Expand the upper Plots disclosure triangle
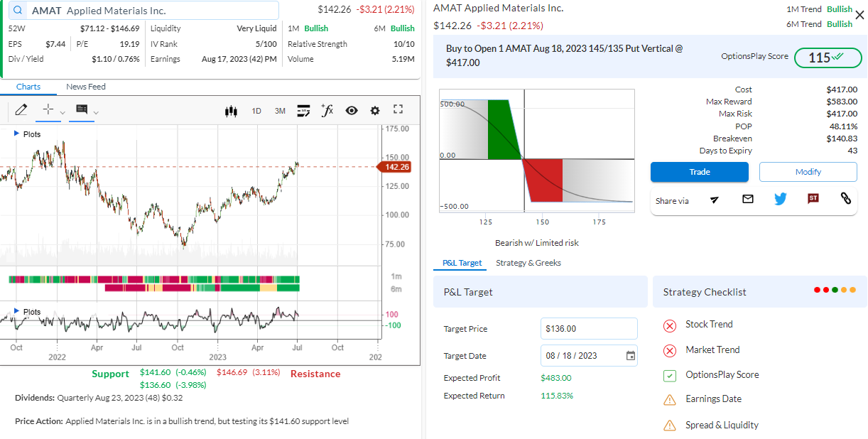Screen dimensions: 868x439 point(17,134)
